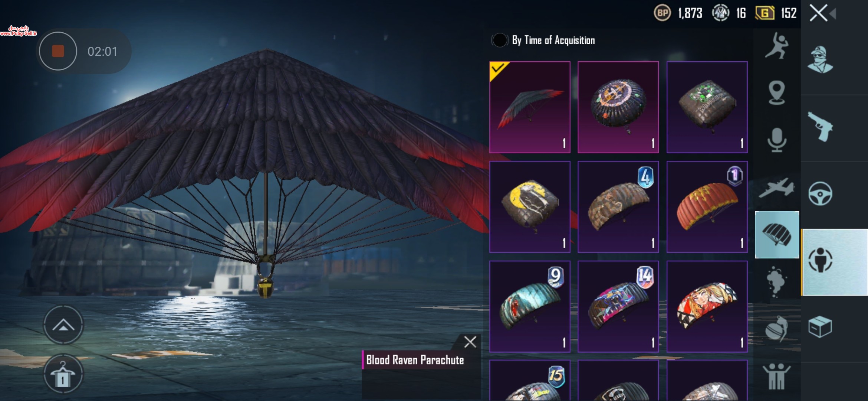Select the airplane finish category icon
This screenshot has width=868, height=401.
coord(776,188)
